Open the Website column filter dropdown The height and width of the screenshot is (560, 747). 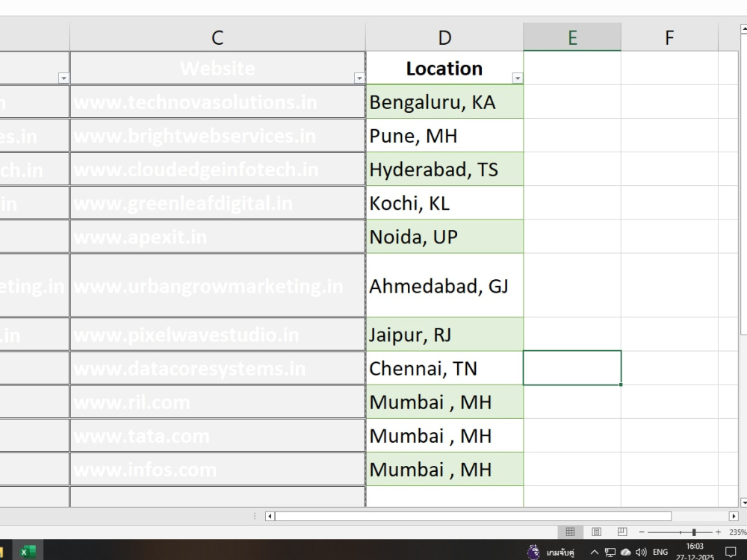coord(359,78)
